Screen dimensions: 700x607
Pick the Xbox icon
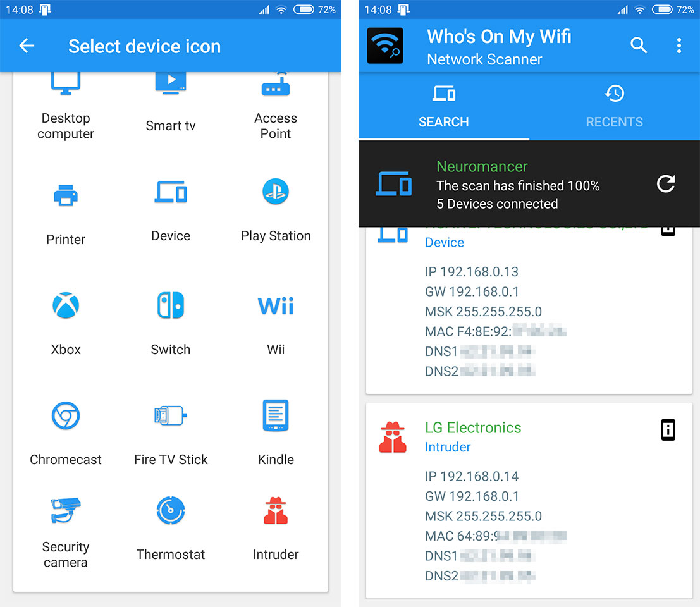click(66, 305)
